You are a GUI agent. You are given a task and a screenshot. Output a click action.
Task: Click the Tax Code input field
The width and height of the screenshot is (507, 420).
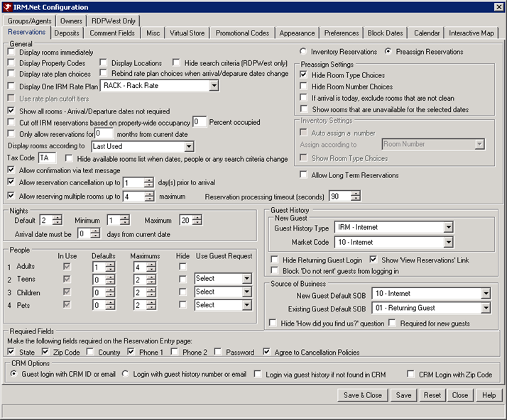click(x=47, y=158)
